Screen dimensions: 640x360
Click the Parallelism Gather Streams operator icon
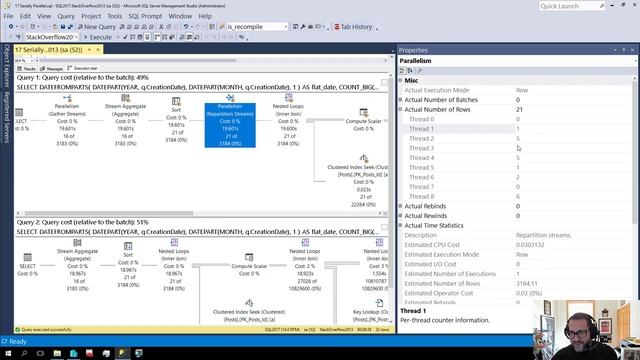[67, 98]
